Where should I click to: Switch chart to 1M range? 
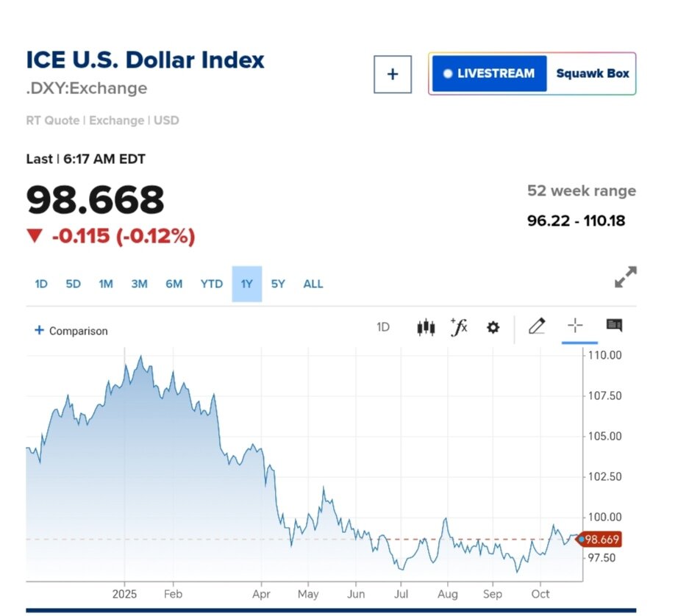[x=106, y=284]
